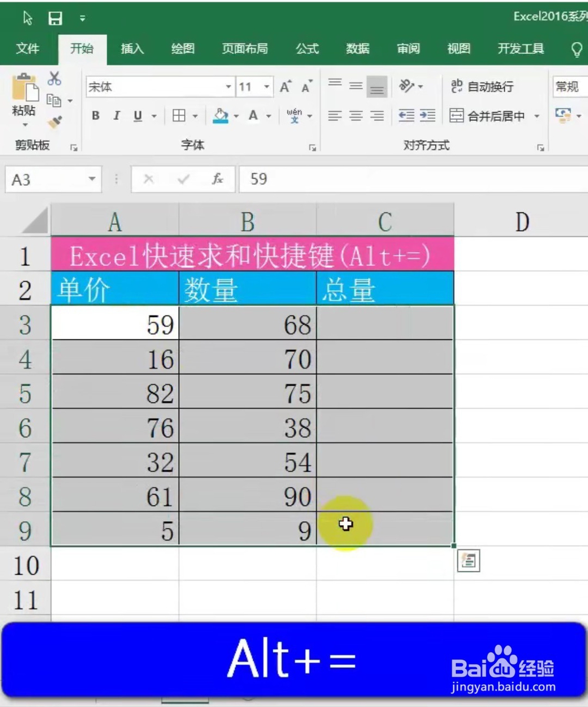Click Decrease Font Size icon
The height and width of the screenshot is (707, 588).
coord(306,87)
